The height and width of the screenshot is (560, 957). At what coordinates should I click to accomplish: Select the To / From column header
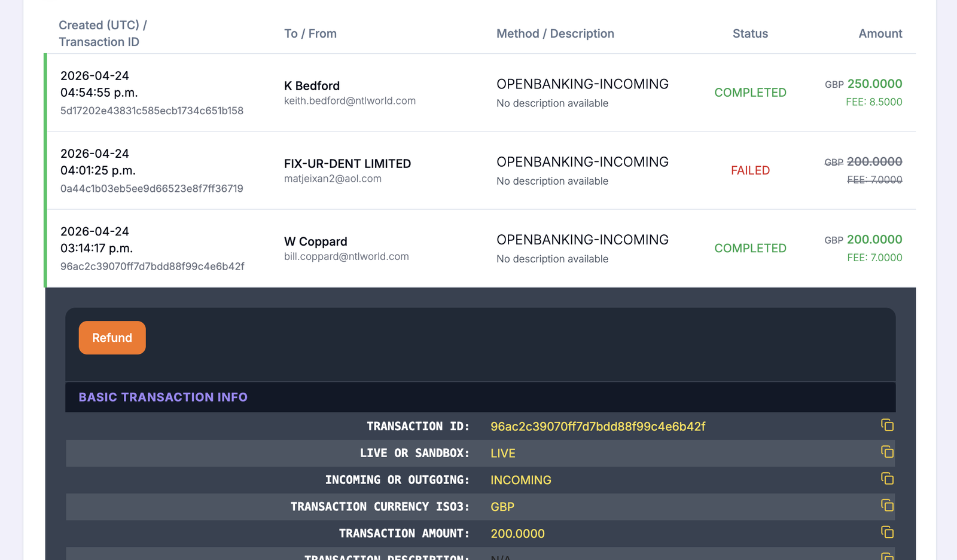coord(310,33)
